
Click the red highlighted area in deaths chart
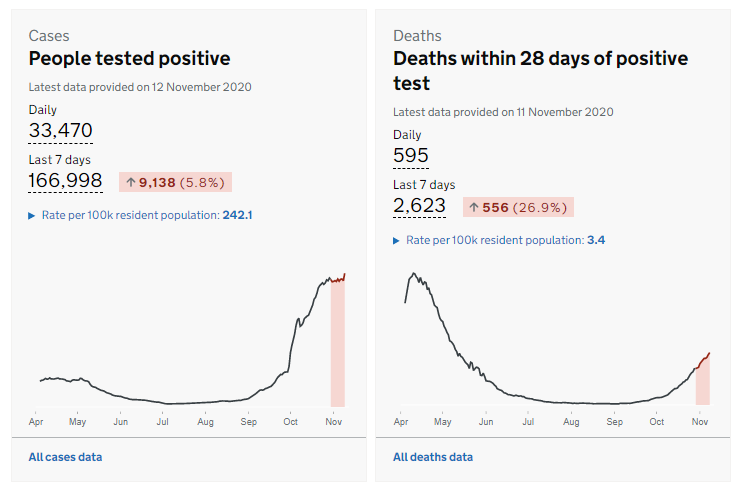[x=702, y=385]
